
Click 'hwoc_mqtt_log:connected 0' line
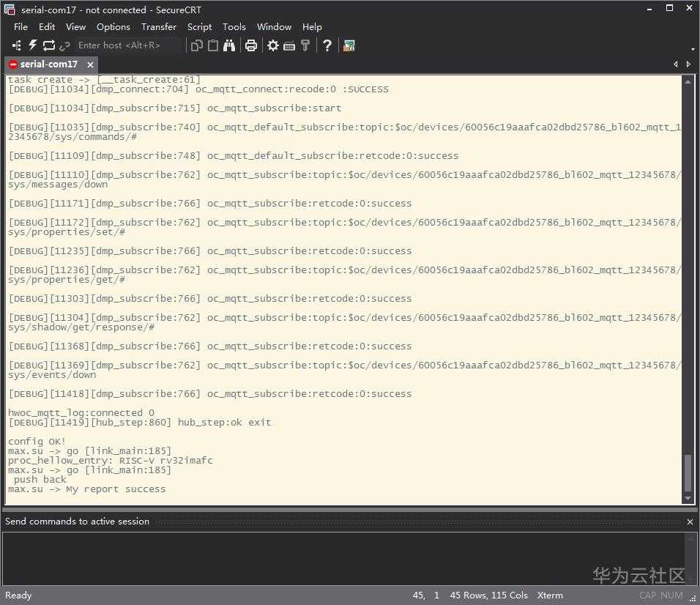[81, 412]
